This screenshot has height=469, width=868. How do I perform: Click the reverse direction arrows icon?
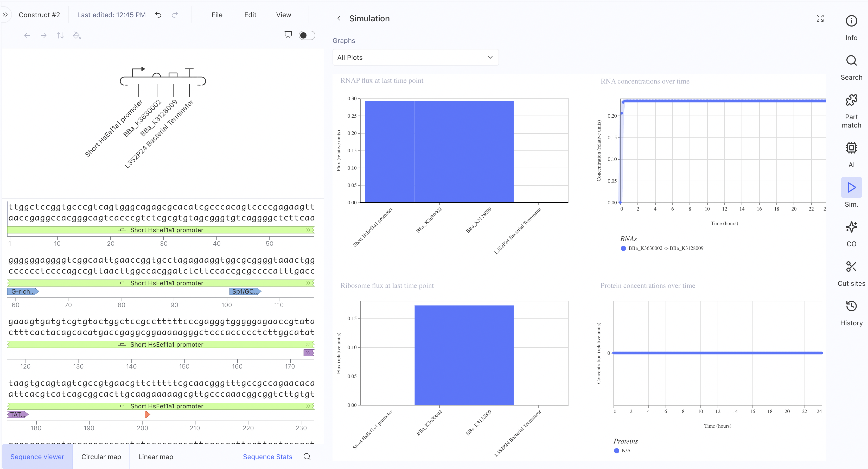click(x=60, y=35)
